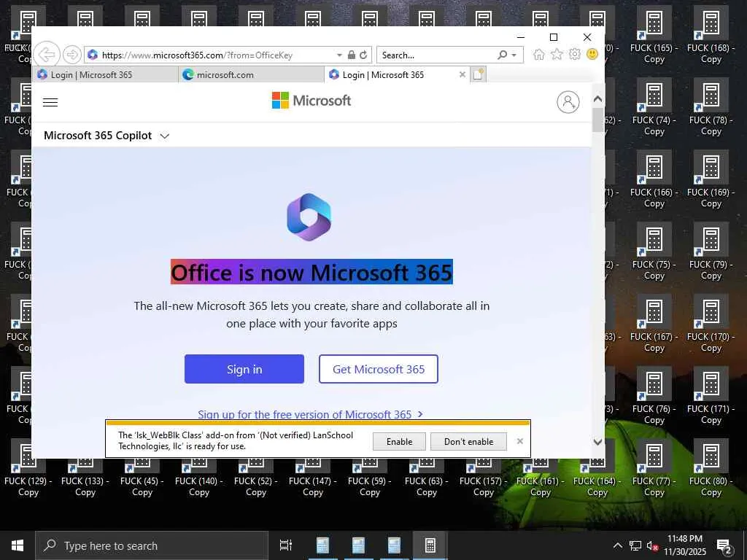Select the FUCK (75) - Copy desktop icon
Screen dimensions: 747x560
pyautogui.click(x=654, y=252)
